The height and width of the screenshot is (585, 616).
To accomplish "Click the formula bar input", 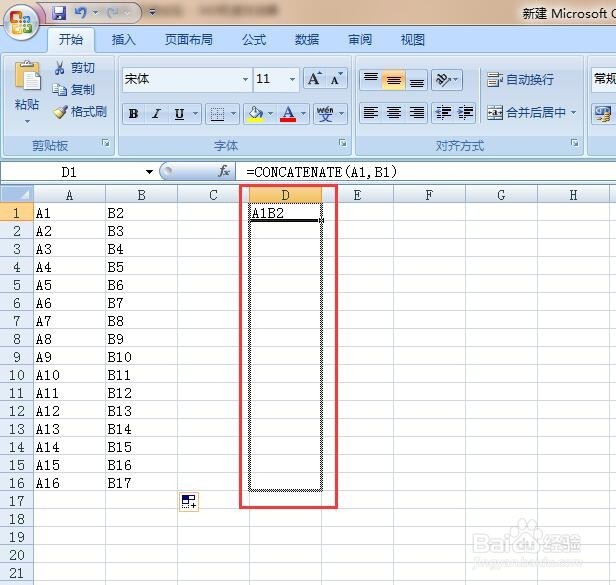I will tap(426, 172).
